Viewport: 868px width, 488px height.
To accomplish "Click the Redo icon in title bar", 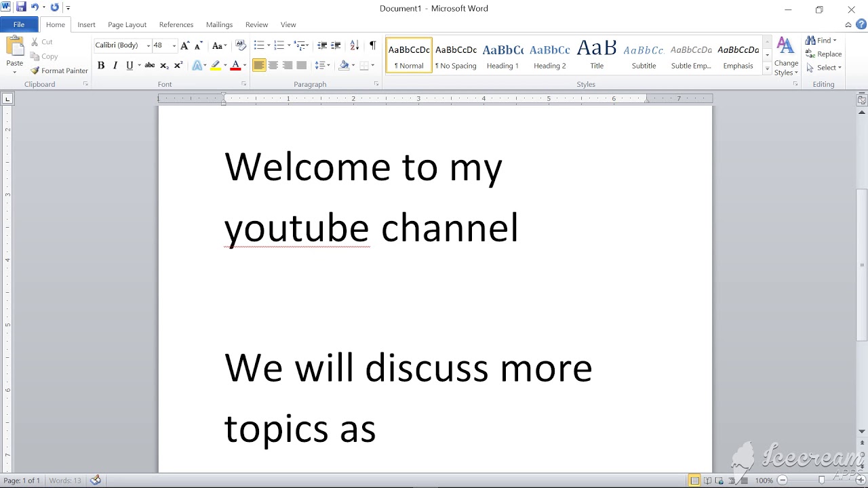I will point(55,7).
